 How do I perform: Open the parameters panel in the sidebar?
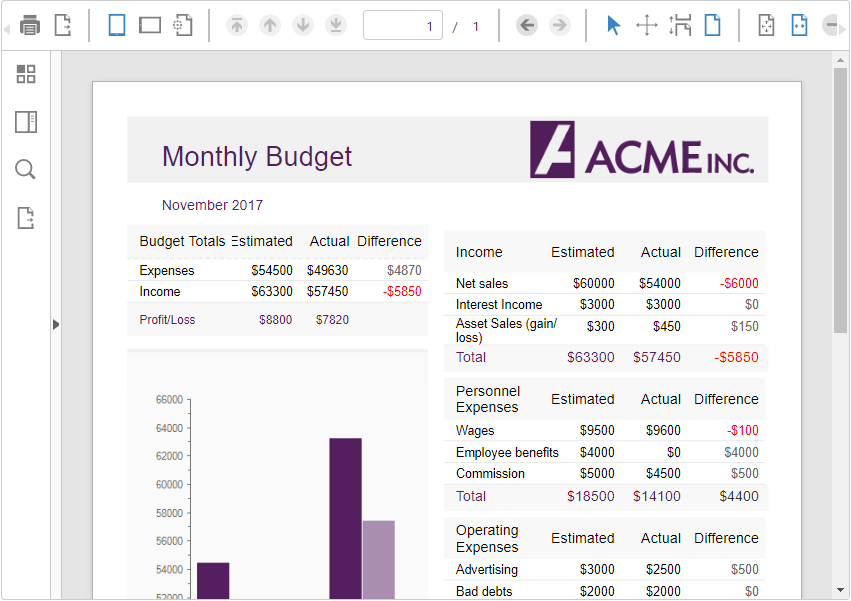(26, 122)
